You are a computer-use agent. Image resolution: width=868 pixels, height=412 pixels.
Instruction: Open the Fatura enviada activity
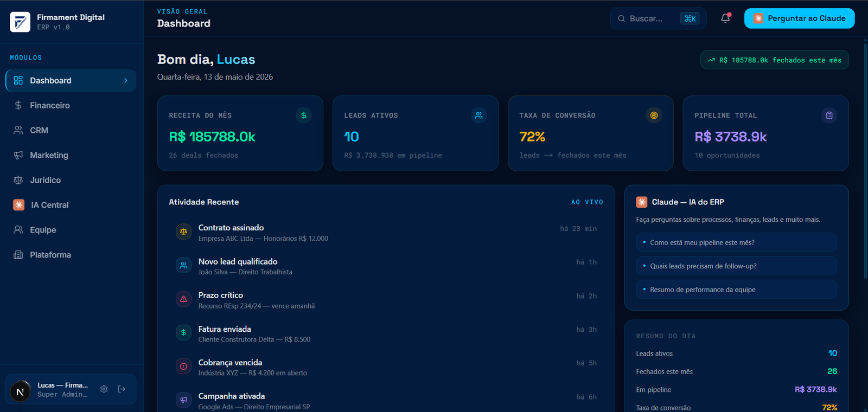pyautogui.click(x=386, y=334)
